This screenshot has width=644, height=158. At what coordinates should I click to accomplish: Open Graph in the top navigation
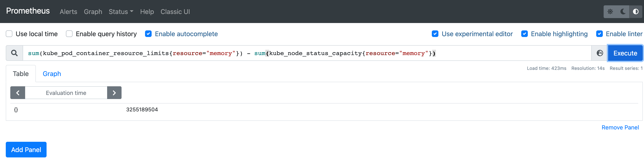(x=93, y=12)
